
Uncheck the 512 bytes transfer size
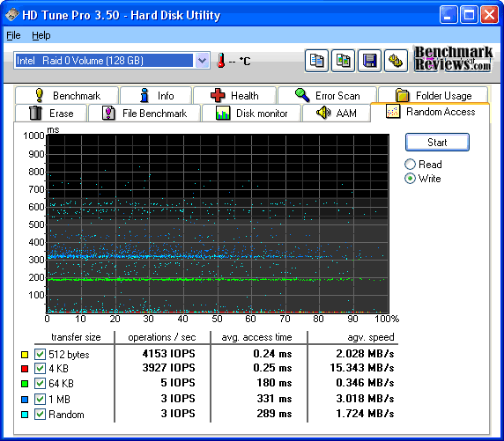pyautogui.click(x=40, y=354)
